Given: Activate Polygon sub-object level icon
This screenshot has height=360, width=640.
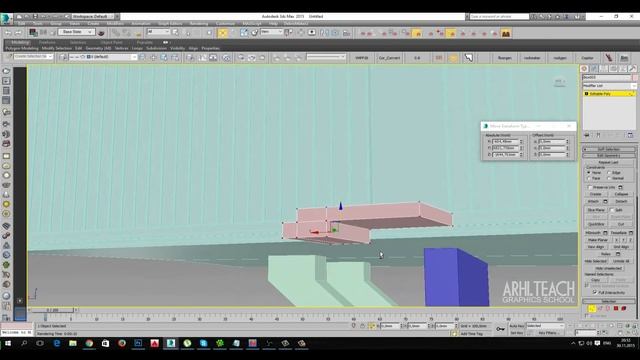Looking at the screenshot, I should click(616, 309).
